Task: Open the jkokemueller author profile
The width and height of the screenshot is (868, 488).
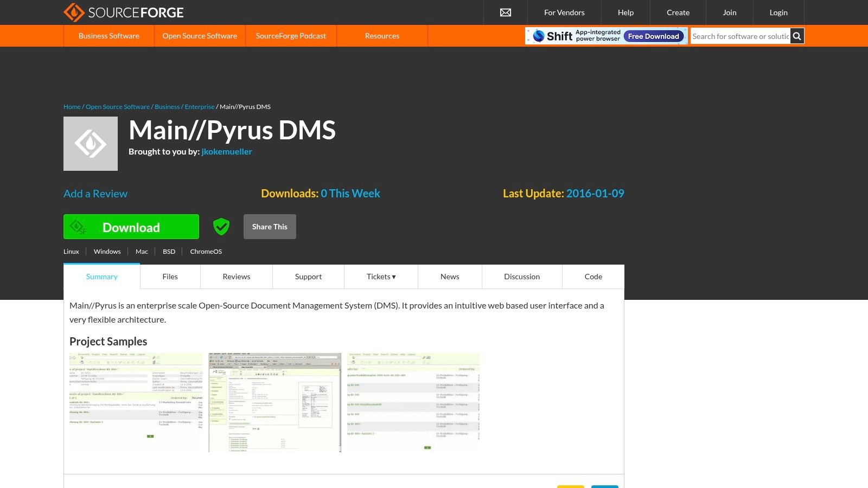Action: click(227, 152)
